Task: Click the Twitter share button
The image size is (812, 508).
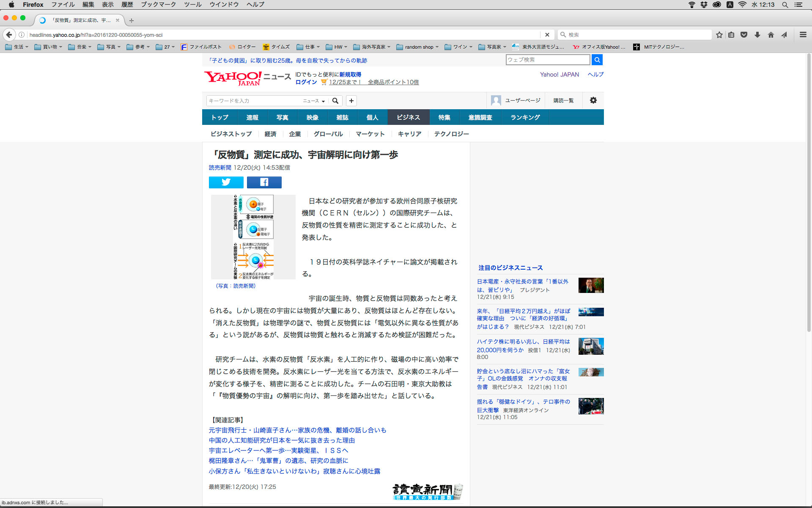Action: [x=226, y=182]
